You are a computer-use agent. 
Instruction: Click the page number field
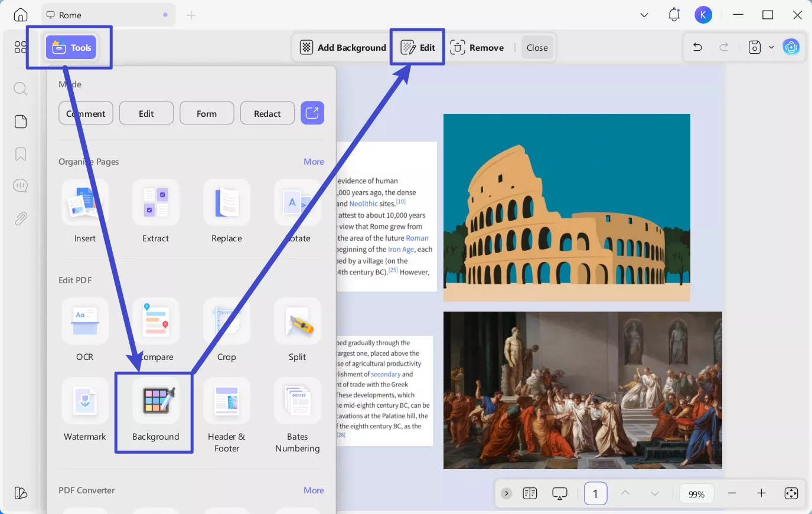point(595,493)
